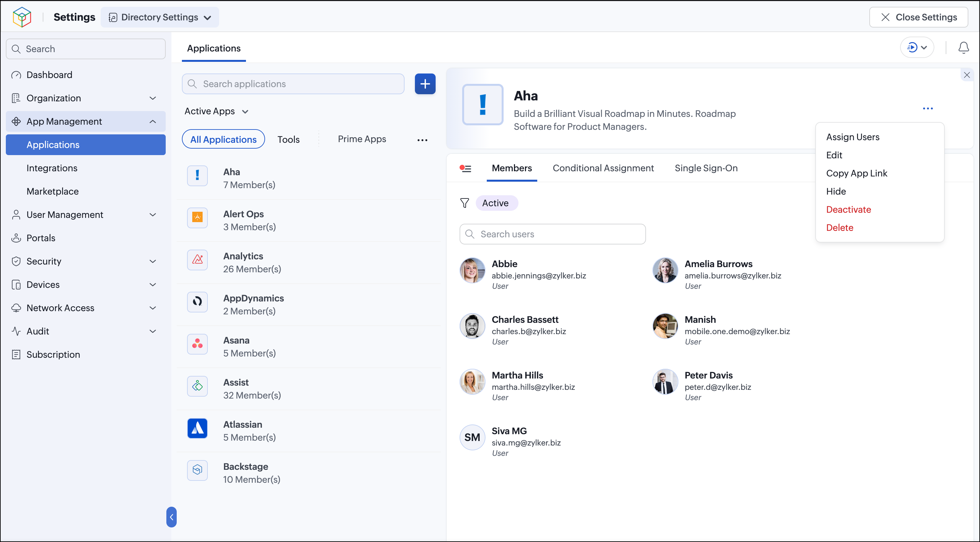The height and width of the screenshot is (542, 980).
Task: Click the Active filter chip
Action: [x=497, y=203]
